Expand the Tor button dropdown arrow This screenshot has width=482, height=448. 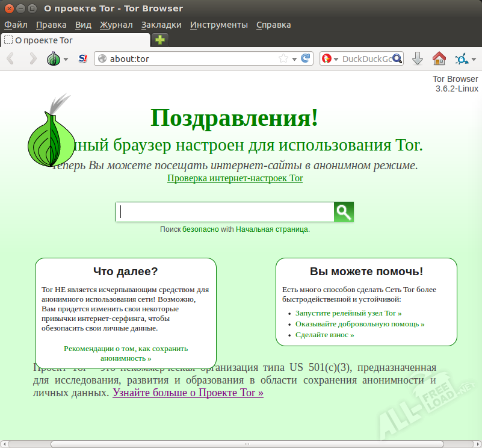66,60
